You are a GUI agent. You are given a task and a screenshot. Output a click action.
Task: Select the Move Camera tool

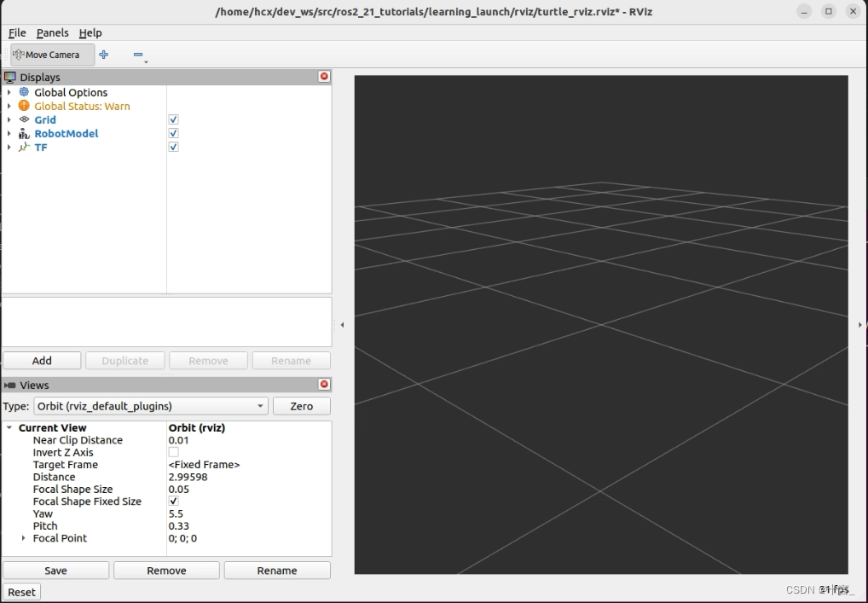tap(53, 55)
